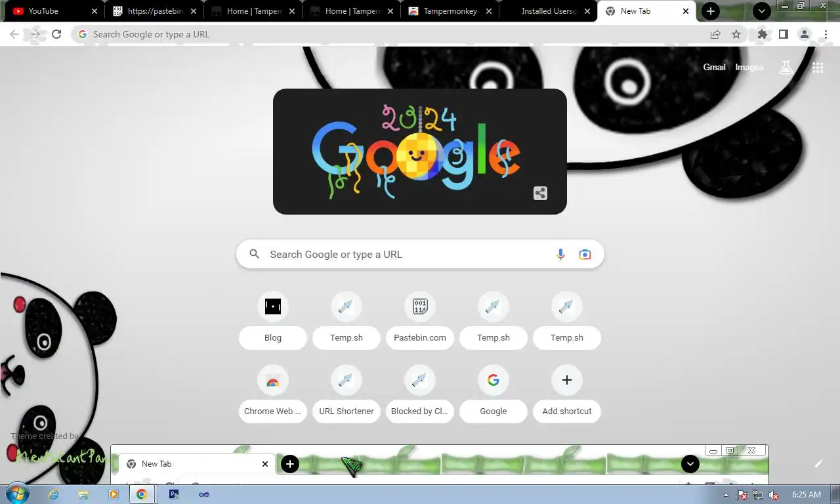Share the Google 2024 doodle

[x=540, y=193]
